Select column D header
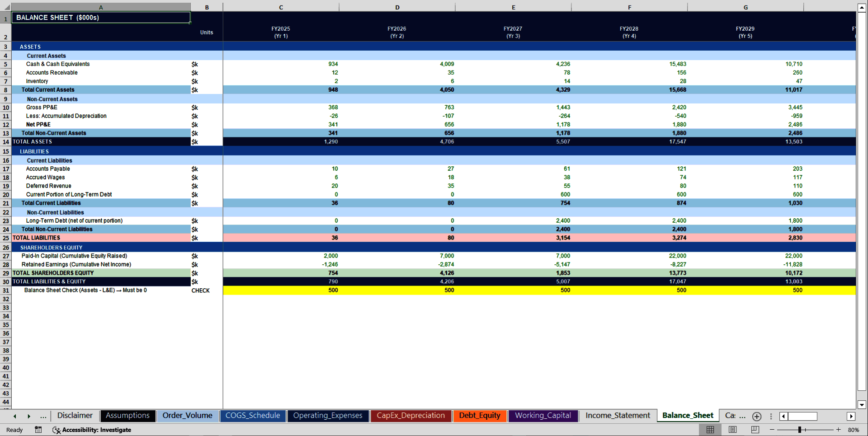 [397, 7]
